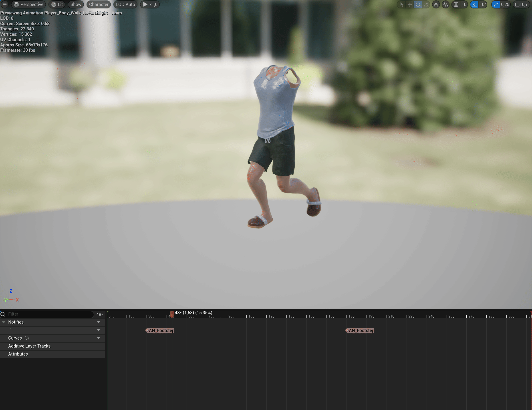The width and height of the screenshot is (532, 410).
Task: Disable scale snapping toggle
Action: [x=496, y=4]
